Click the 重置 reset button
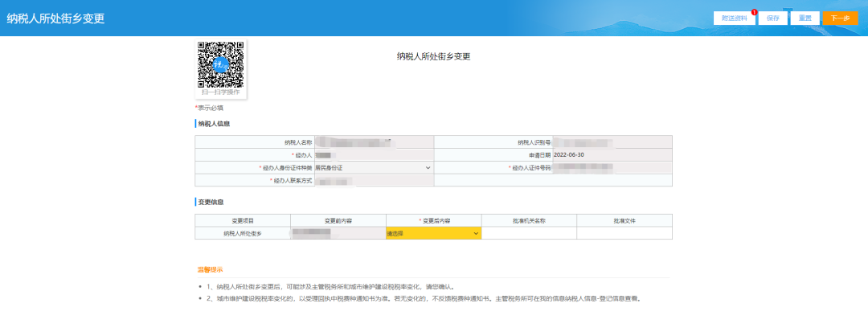 click(x=803, y=18)
